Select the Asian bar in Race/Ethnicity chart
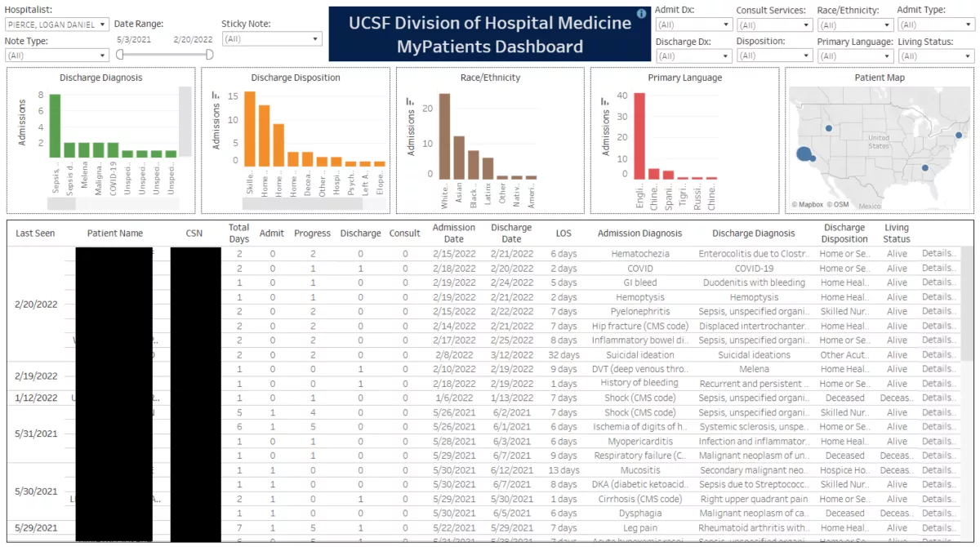This screenshot has width=980, height=547. 459,158
